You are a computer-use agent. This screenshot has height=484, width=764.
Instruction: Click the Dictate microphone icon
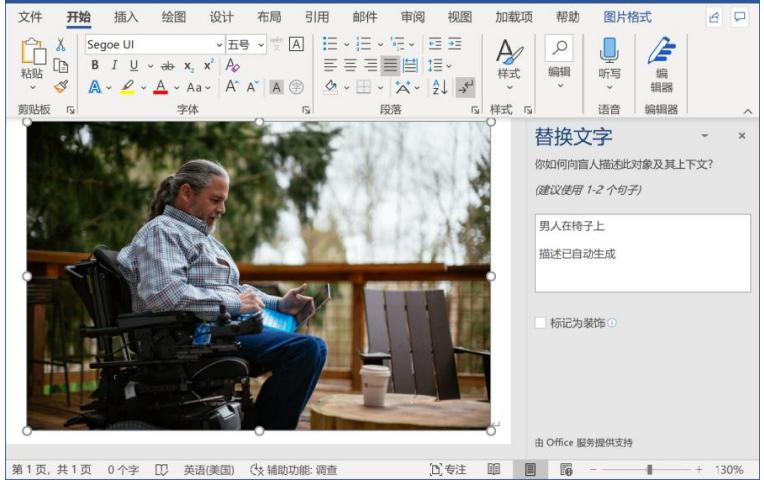(x=609, y=50)
